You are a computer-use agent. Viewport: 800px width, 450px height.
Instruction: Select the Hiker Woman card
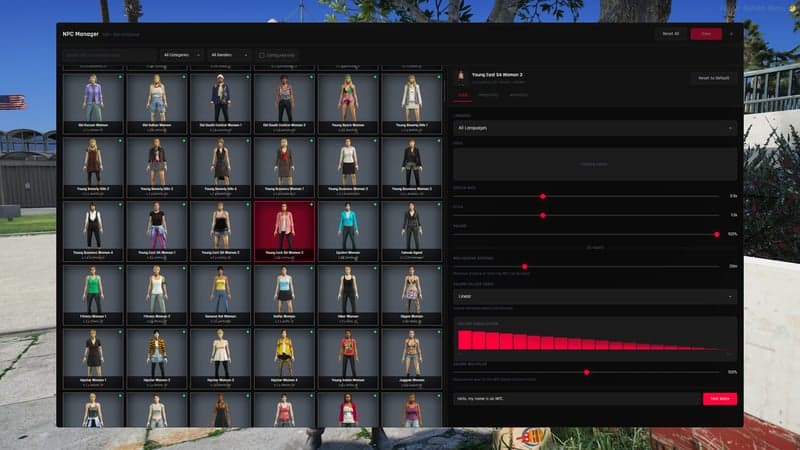click(x=348, y=295)
